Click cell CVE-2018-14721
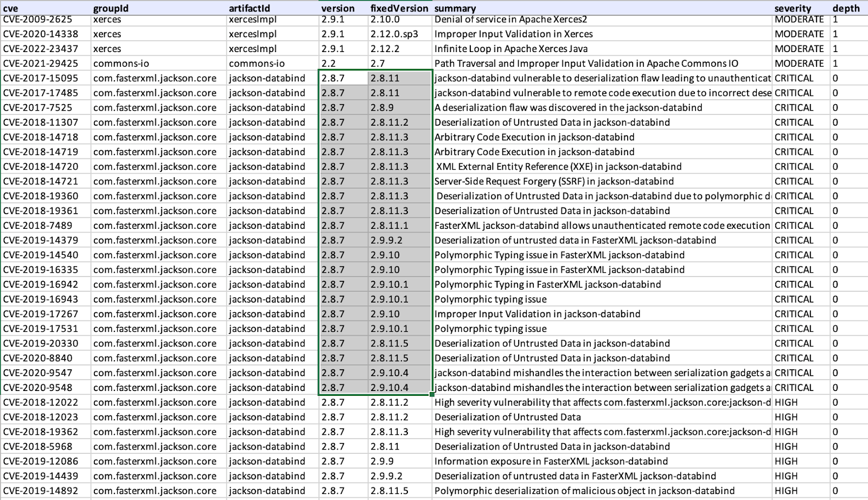This screenshot has width=868, height=500. click(x=46, y=181)
